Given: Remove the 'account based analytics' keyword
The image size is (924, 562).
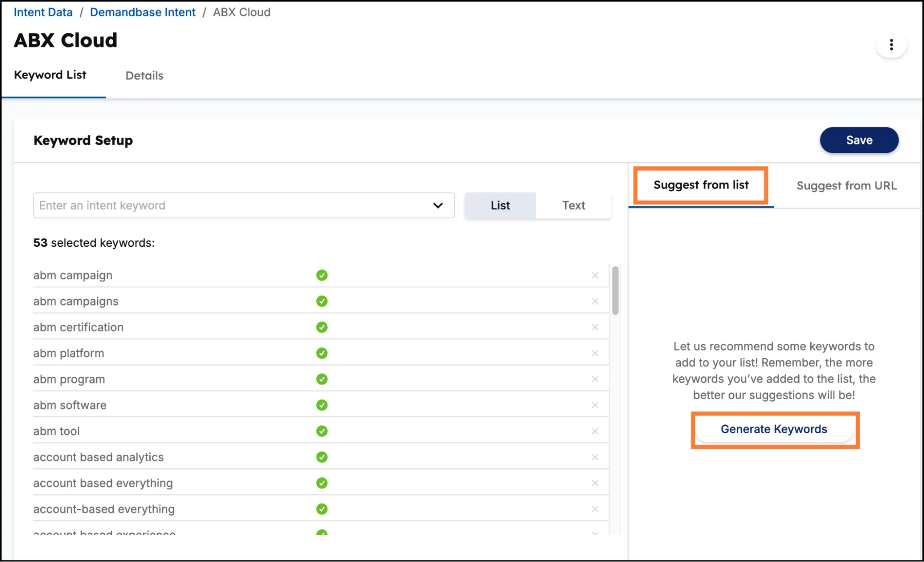Looking at the screenshot, I should (x=595, y=457).
